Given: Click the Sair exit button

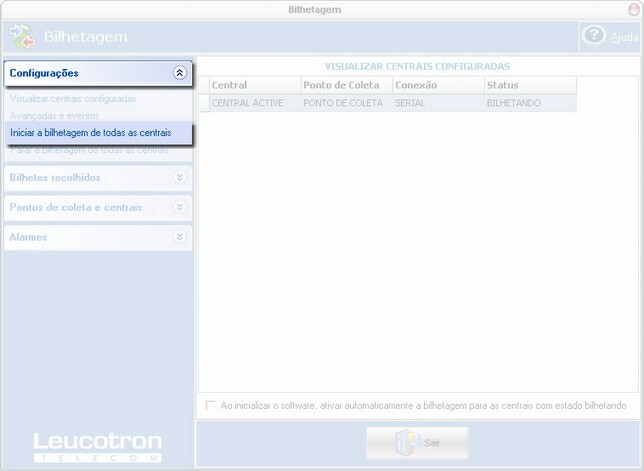Looking at the screenshot, I should click(417, 443).
